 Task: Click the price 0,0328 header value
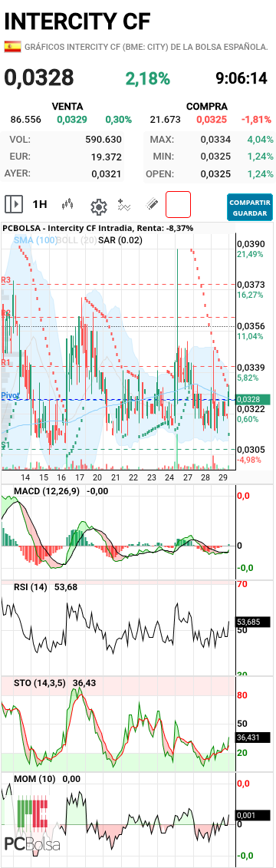coord(39,78)
